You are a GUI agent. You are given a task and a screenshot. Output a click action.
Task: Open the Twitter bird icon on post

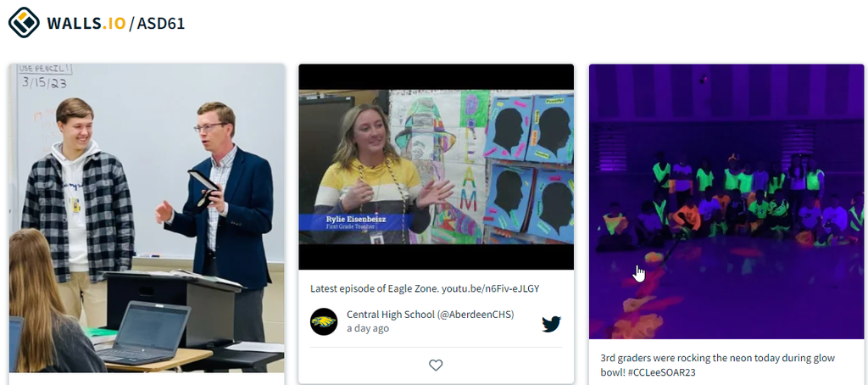(x=551, y=323)
